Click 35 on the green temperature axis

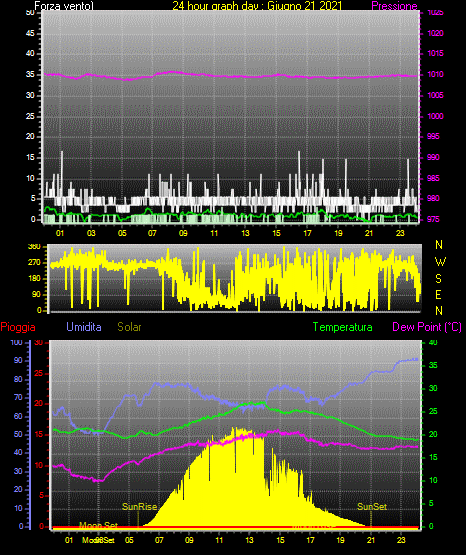tap(433, 365)
